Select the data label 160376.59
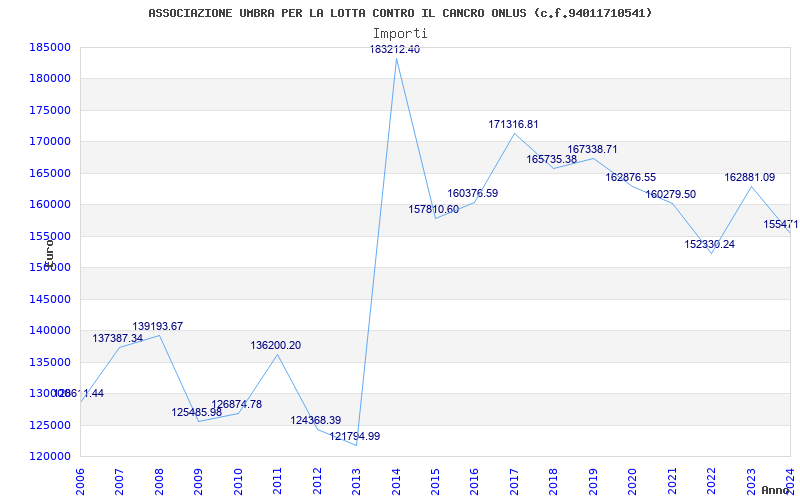 pyautogui.click(x=472, y=193)
